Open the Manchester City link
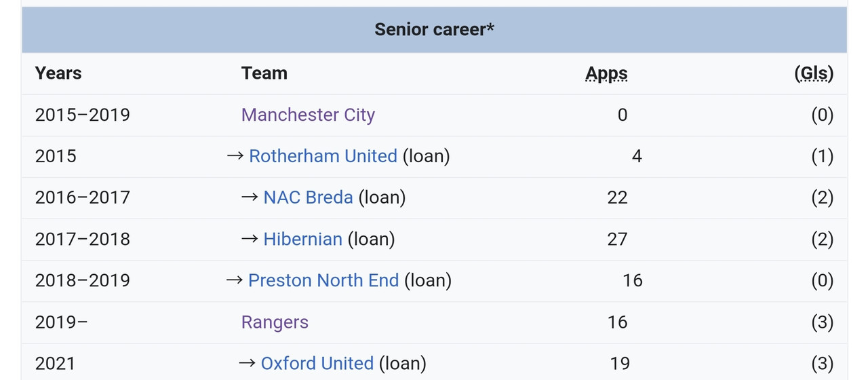 (x=308, y=115)
